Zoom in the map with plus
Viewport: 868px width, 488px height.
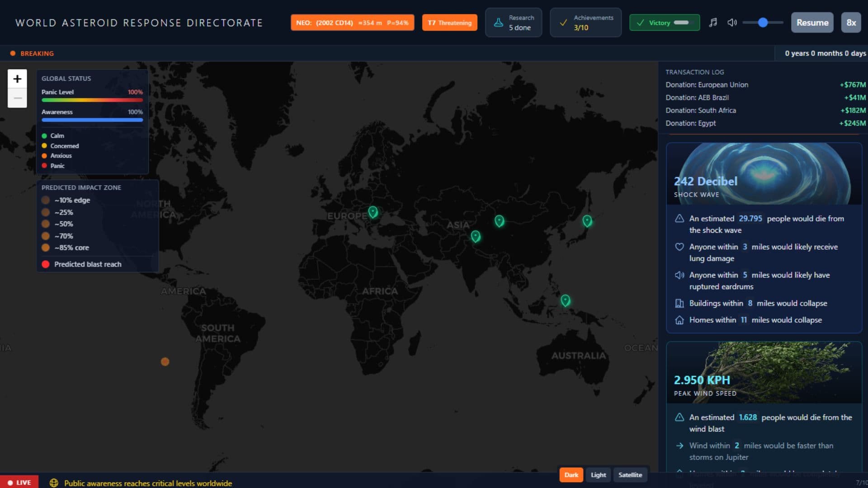[x=17, y=79]
